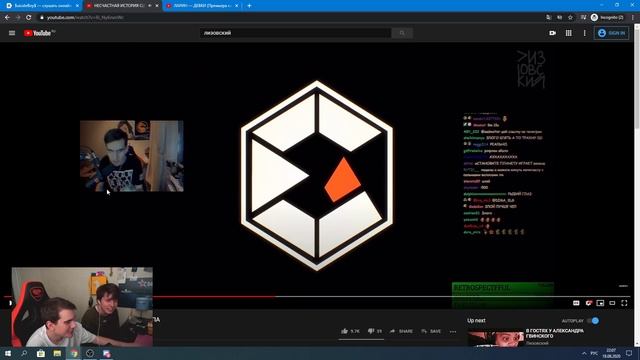This screenshot has height=360, width=640.
Task: Enable miniplayer mode
Action: pyautogui.click(x=600, y=303)
